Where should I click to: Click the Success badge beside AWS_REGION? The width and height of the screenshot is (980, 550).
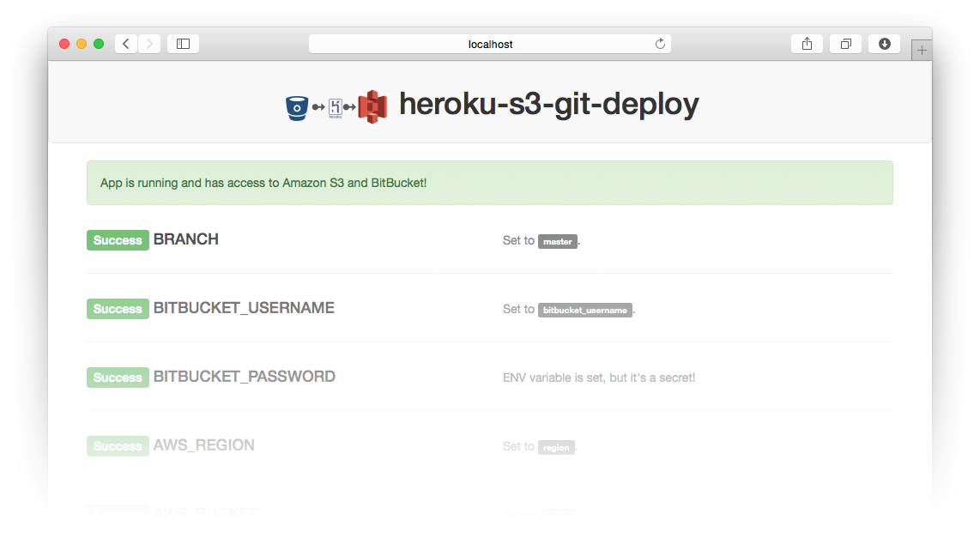(x=118, y=446)
